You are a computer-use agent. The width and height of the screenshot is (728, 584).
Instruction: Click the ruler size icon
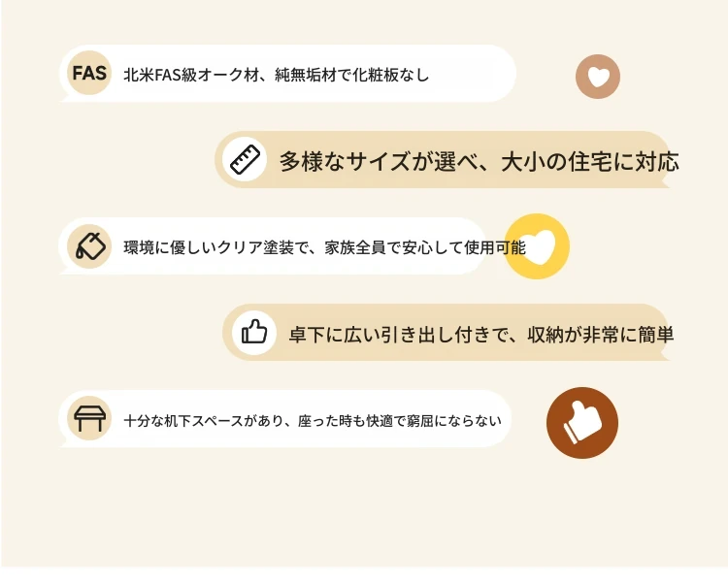[245, 159]
